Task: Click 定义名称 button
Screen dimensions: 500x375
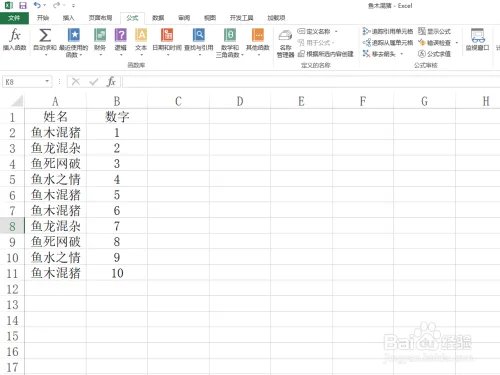Action: click(x=314, y=31)
